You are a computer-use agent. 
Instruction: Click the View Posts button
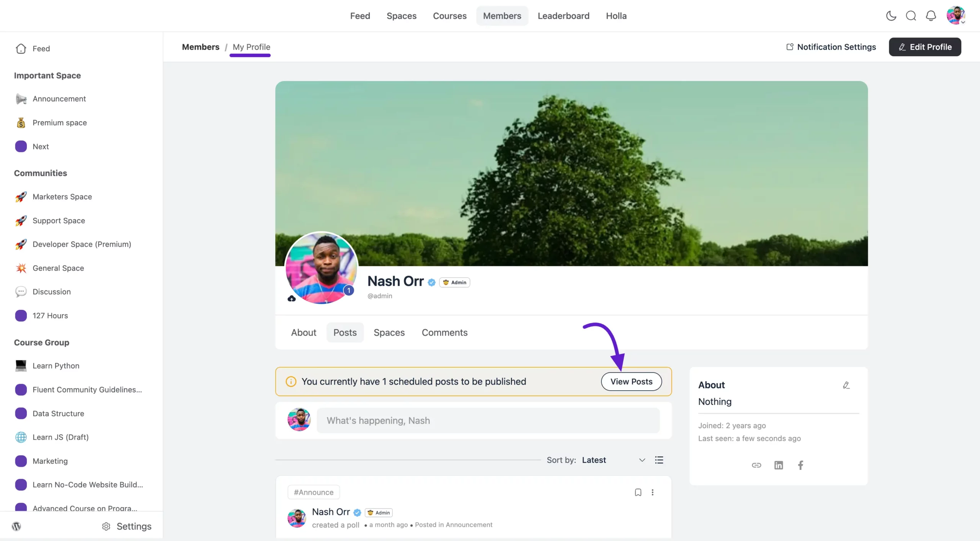631,381
